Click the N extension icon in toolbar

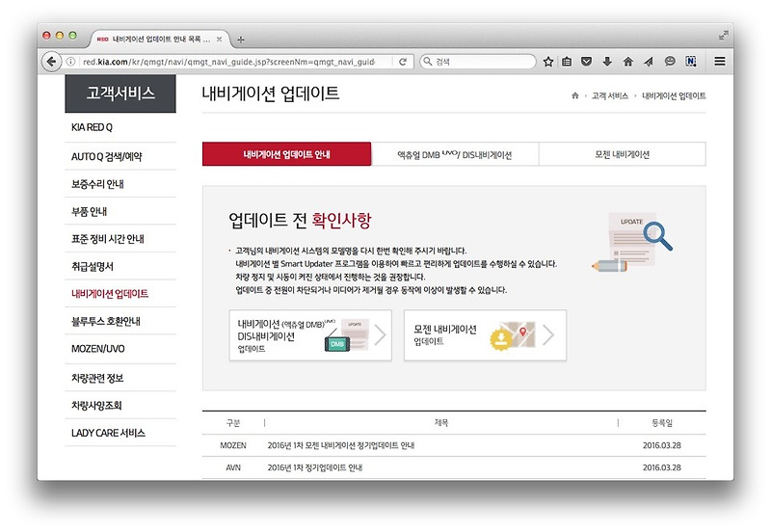(691, 61)
